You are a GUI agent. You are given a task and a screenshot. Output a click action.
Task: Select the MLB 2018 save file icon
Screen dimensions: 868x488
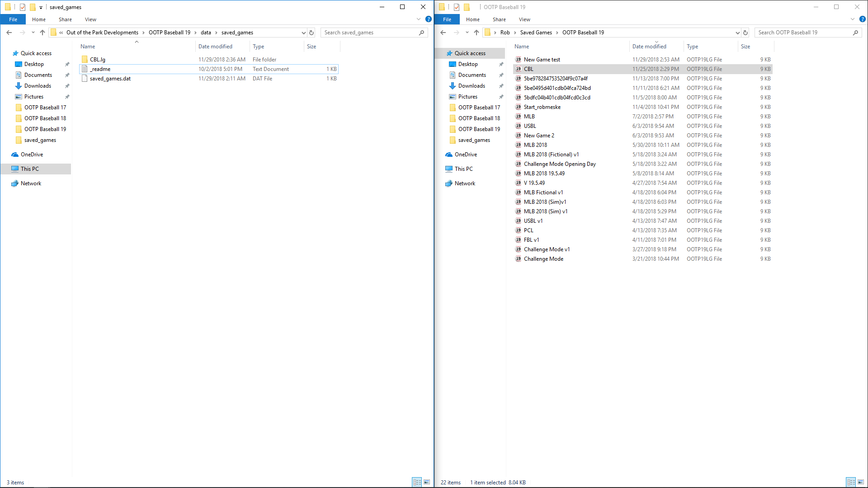click(x=518, y=145)
